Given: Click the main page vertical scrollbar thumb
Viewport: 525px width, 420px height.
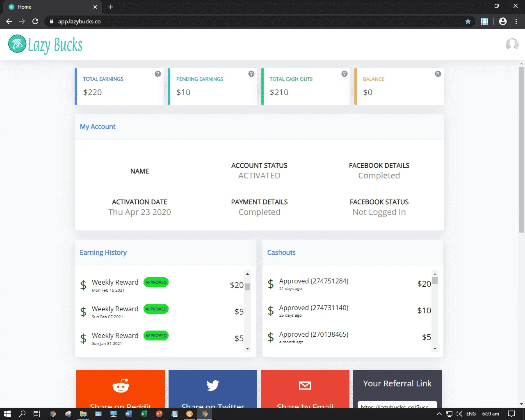Looking at the screenshot, I should click(x=521, y=150).
